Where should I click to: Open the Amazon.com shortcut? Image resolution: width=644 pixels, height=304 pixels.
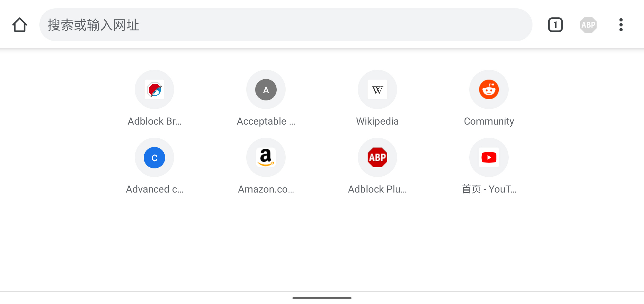(x=265, y=157)
